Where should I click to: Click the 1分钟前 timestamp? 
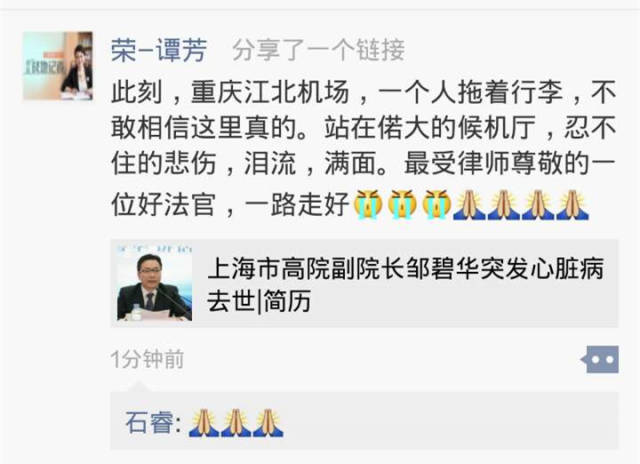point(147,360)
